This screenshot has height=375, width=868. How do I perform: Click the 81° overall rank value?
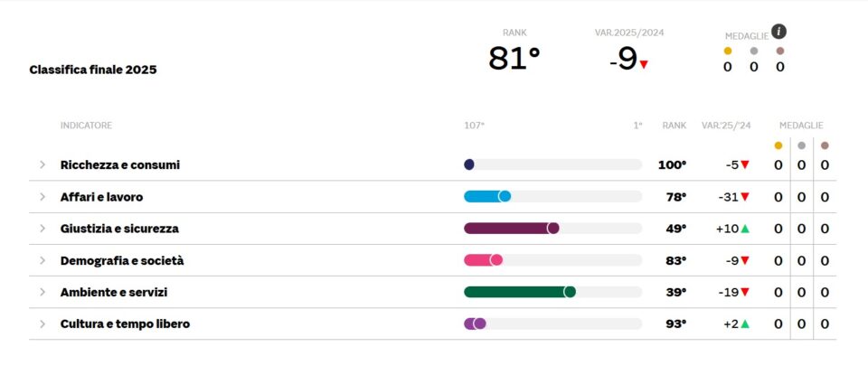pyautogui.click(x=514, y=59)
